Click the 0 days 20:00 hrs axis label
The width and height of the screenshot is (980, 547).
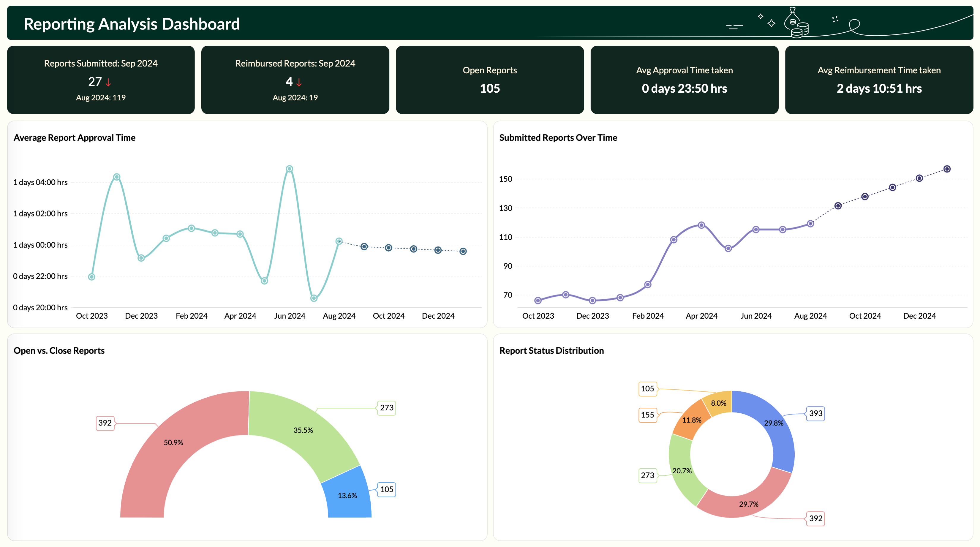[x=40, y=308]
